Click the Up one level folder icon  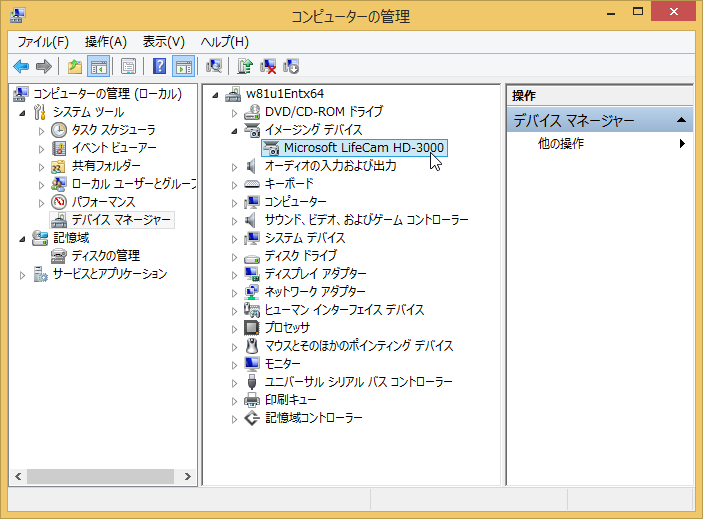coord(74,67)
